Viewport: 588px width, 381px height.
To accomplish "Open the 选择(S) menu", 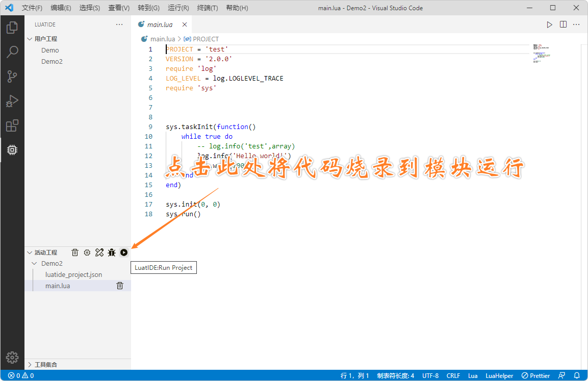I will (90, 8).
